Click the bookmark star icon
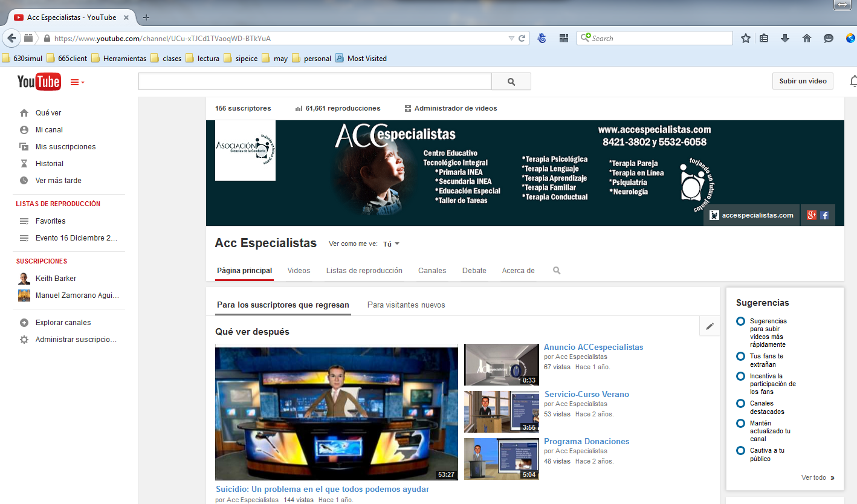This screenshot has width=857, height=504. (746, 38)
